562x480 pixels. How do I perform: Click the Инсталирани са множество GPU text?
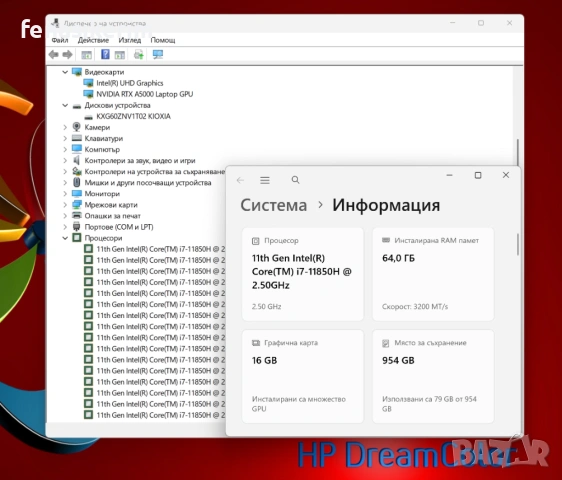coord(299,404)
